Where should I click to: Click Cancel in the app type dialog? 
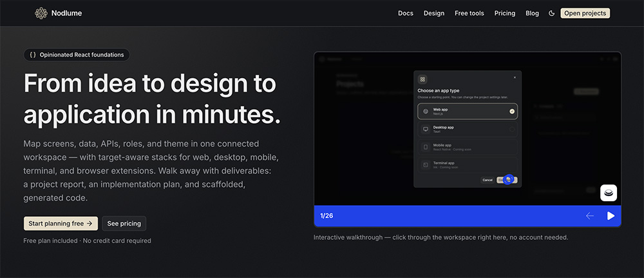click(x=488, y=180)
